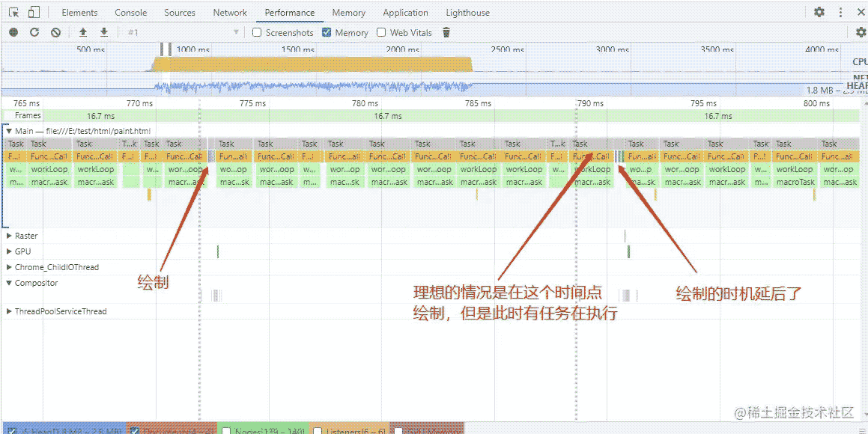This screenshot has height=434, width=868.
Task: Expand the Raster track
Action: (9, 236)
